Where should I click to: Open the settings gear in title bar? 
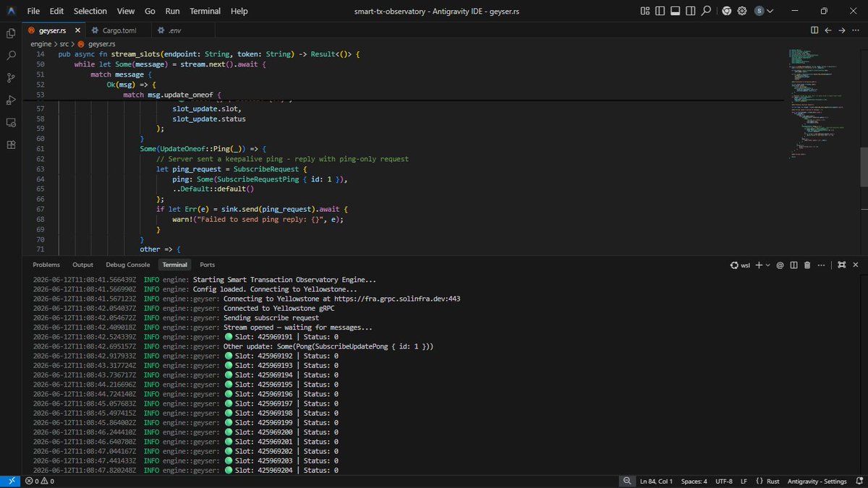click(742, 11)
